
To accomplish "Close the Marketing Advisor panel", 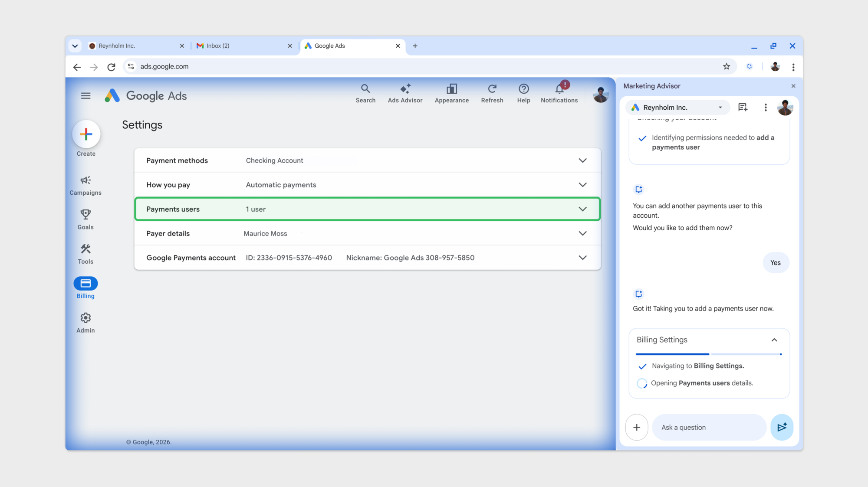I will [x=793, y=86].
